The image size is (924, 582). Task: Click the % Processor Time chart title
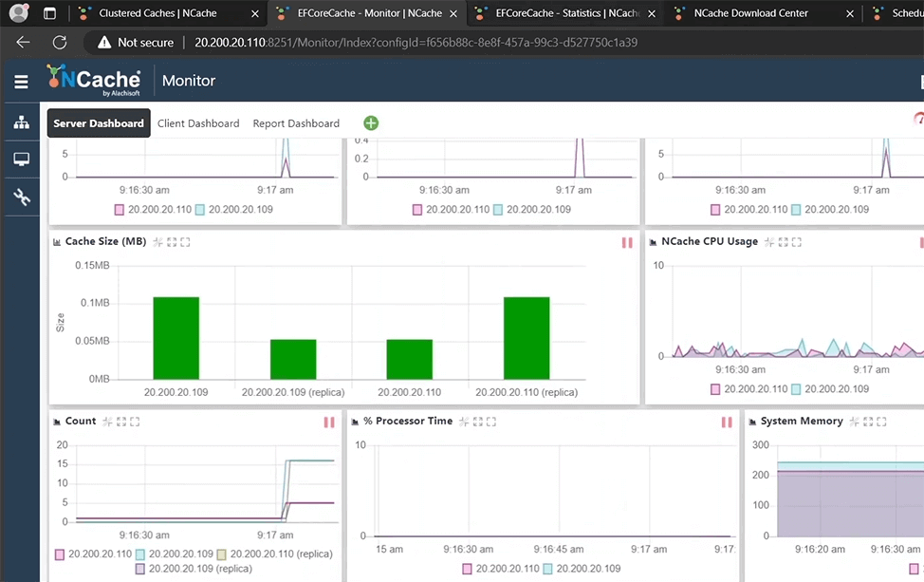(x=408, y=421)
